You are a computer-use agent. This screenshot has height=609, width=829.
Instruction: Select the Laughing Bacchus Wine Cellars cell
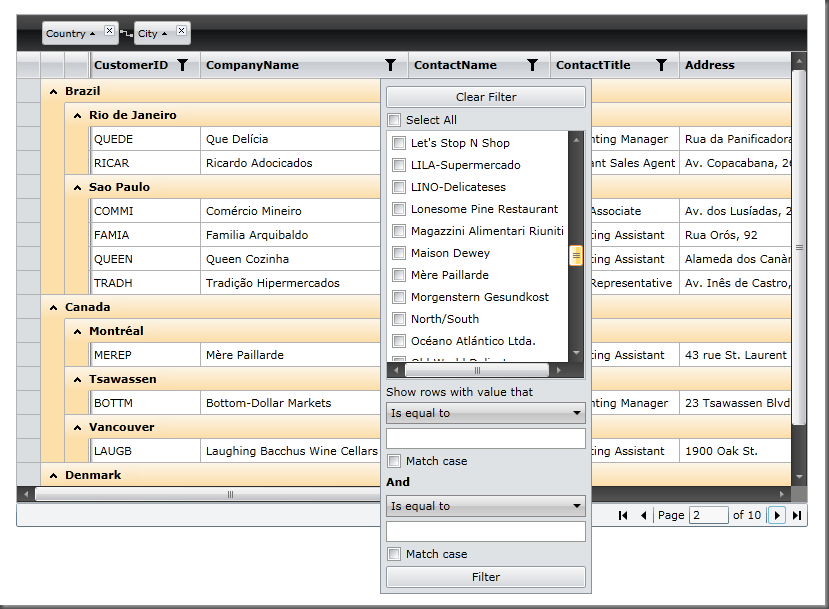(290, 451)
